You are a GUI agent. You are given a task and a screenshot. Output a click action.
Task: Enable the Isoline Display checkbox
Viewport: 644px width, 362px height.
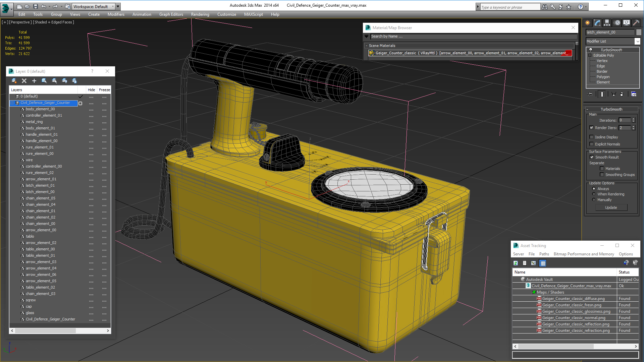[592, 137]
